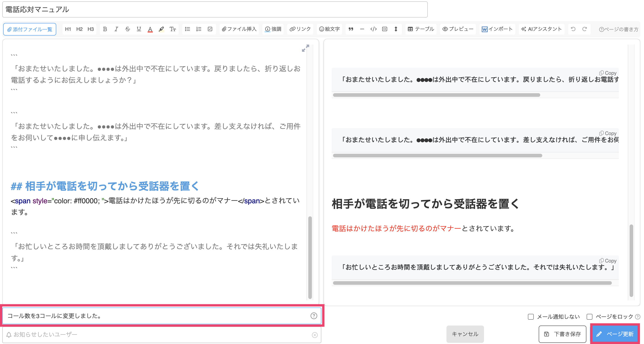Open the 絵文字 emoji picker
644x344 pixels.
(329, 29)
